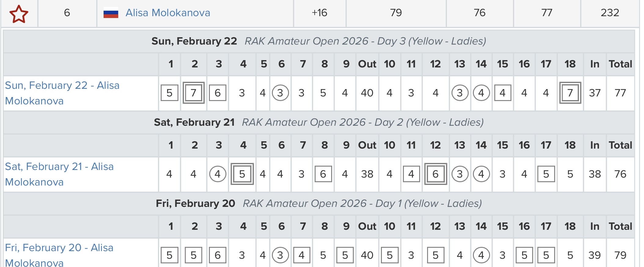The height and width of the screenshot is (267, 644).
Task: Click Saturday's hole 3 birdie score
Action: (x=218, y=174)
